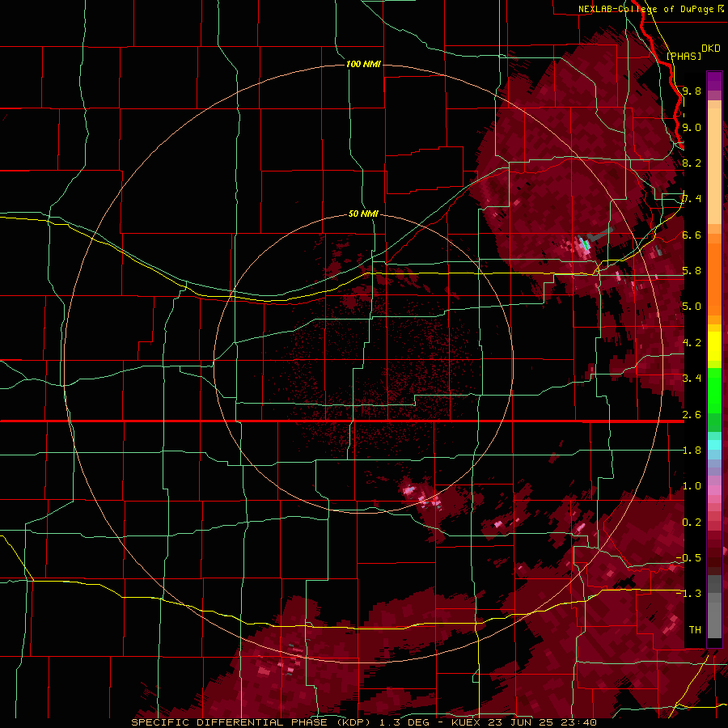Screen dimensions: 728x728
Task: Click the 6.6 legend value
Action: (x=692, y=235)
